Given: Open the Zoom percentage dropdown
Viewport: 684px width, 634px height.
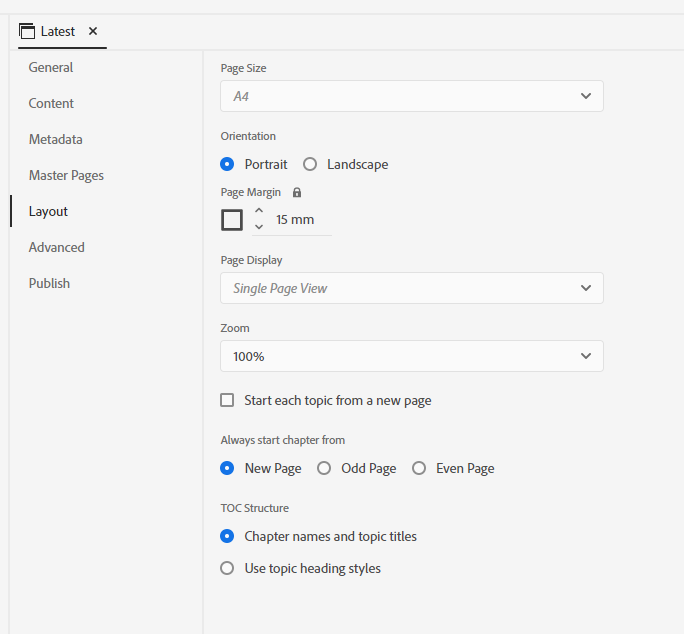Looking at the screenshot, I should point(411,356).
